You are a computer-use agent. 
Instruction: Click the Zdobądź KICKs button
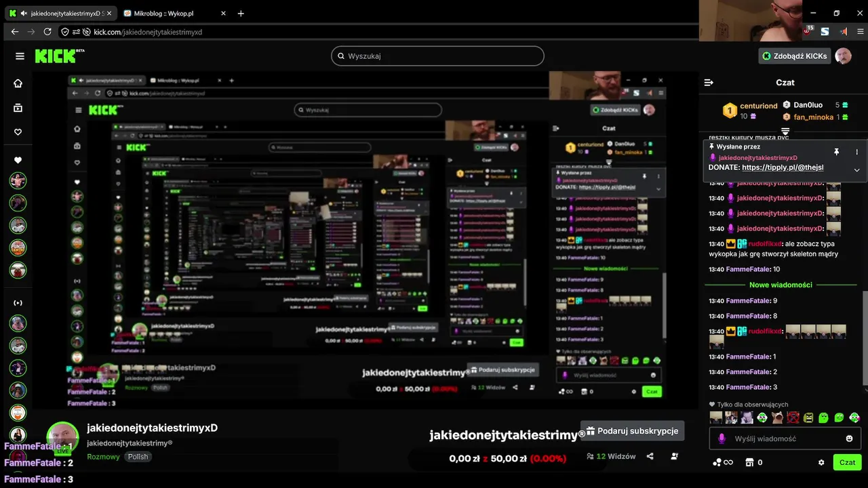click(x=795, y=56)
